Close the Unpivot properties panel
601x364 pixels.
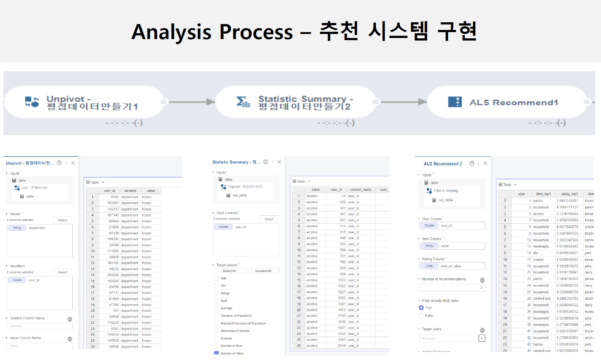click(x=73, y=163)
